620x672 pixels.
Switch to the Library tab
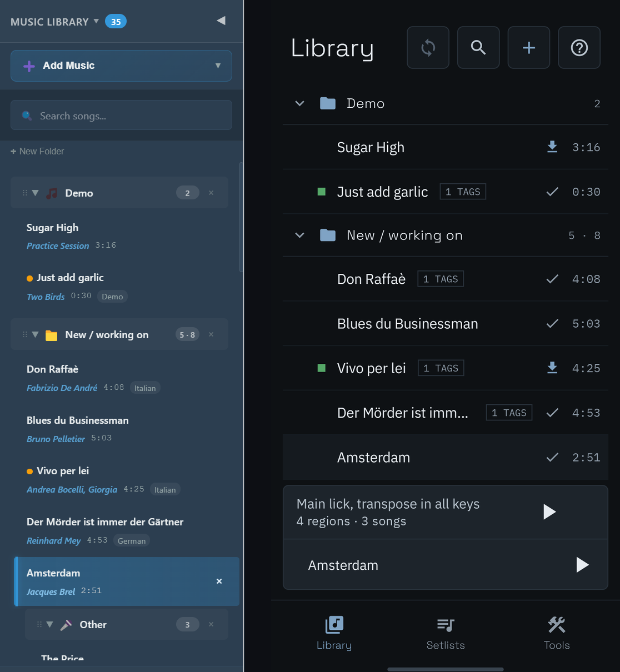click(x=334, y=633)
